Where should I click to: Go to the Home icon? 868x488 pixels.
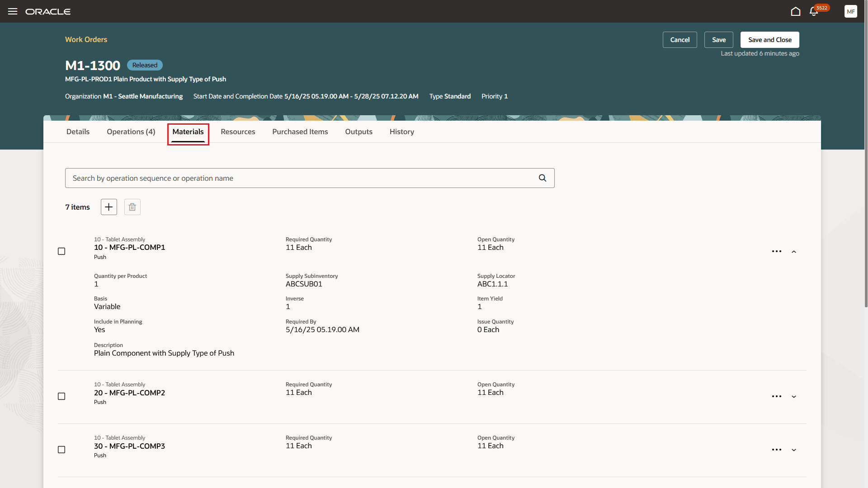point(796,11)
